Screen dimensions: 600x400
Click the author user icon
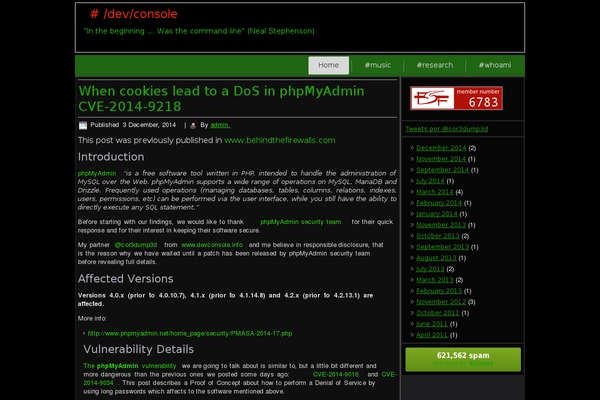click(x=193, y=125)
